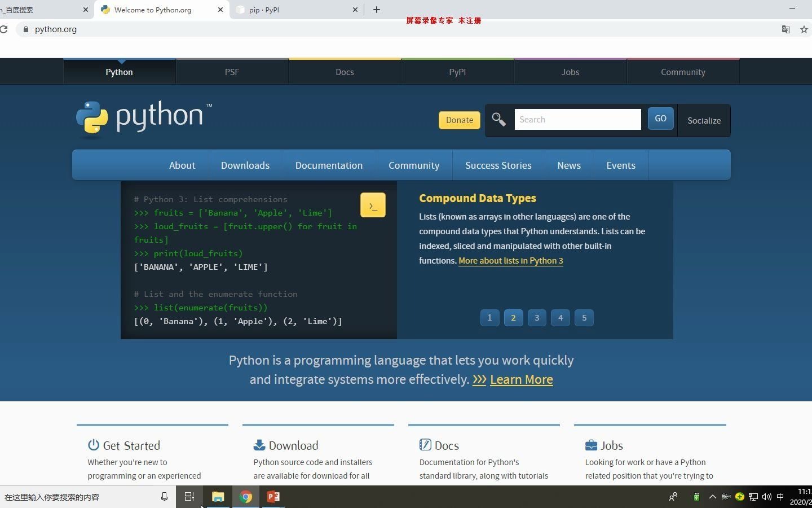The width and height of the screenshot is (812, 508).
Task: Open the Community top-bar tab
Action: point(683,72)
